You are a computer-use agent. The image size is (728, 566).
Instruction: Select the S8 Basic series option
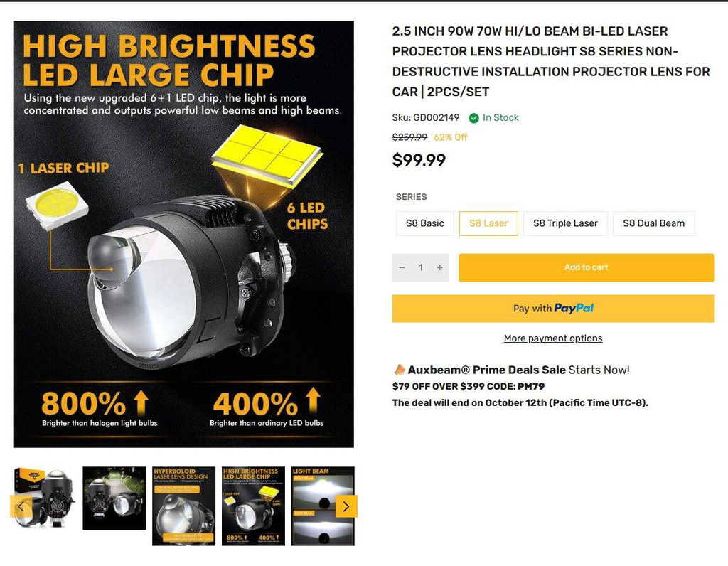point(425,223)
